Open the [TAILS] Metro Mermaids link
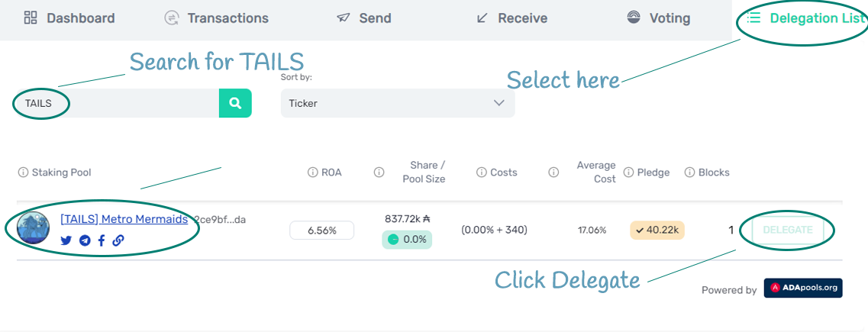 [x=124, y=219]
